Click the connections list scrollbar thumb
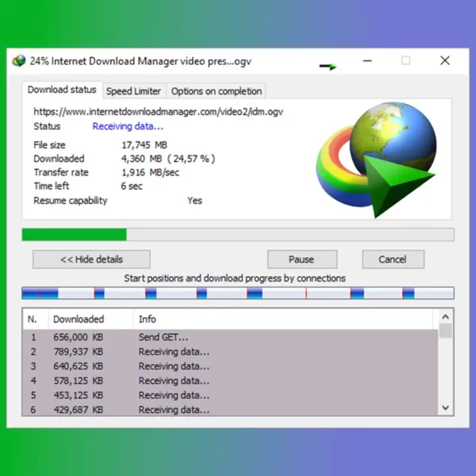 [x=446, y=331]
